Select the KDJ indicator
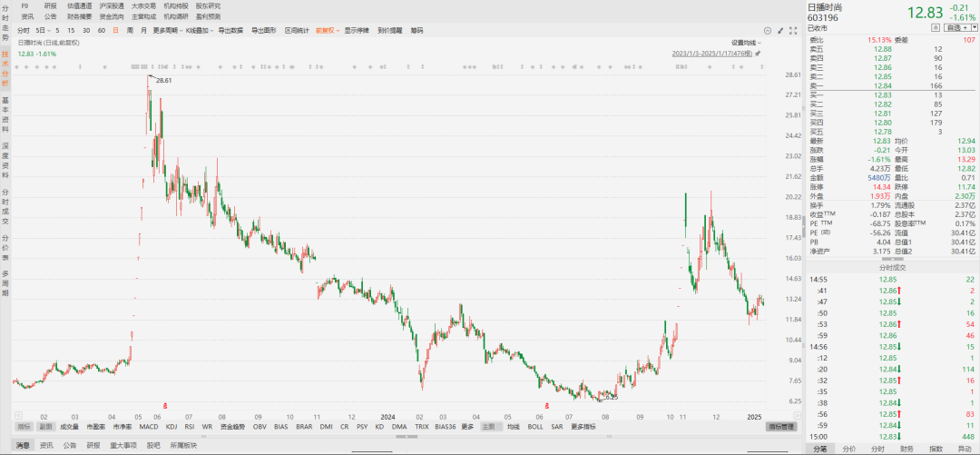The height and width of the screenshot is (455, 980). pos(171,427)
